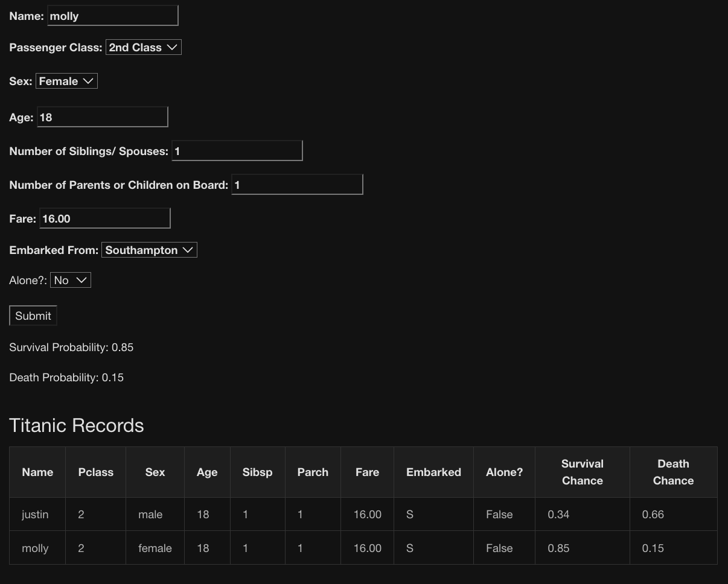Click the justin name cell
The width and height of the screenshot is (728, 584).
click(x=37, y=515)
